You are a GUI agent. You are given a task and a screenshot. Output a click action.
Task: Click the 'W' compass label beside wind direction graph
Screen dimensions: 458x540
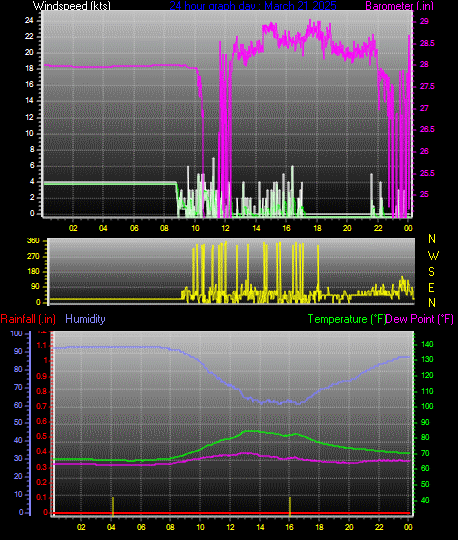click(x=433, y=256)
